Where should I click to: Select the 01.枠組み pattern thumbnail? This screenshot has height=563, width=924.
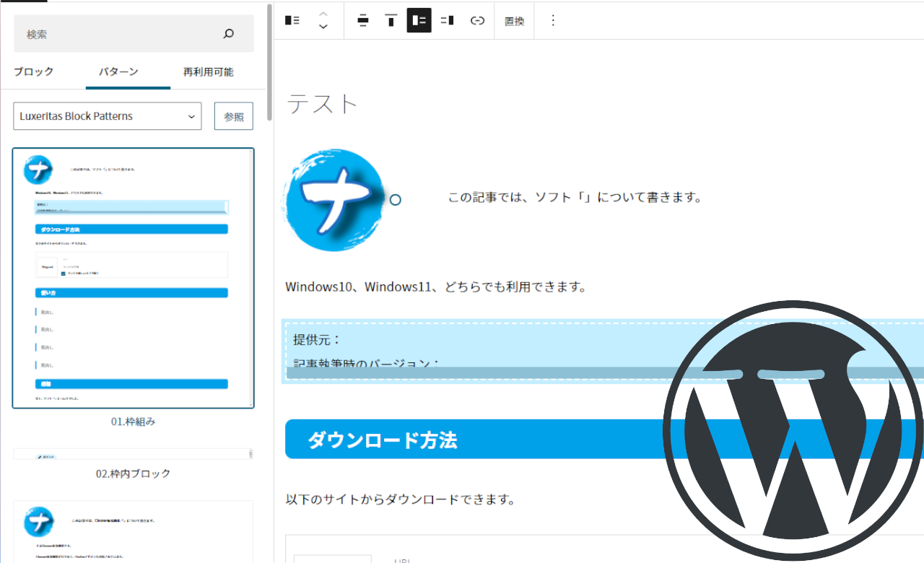134,278
